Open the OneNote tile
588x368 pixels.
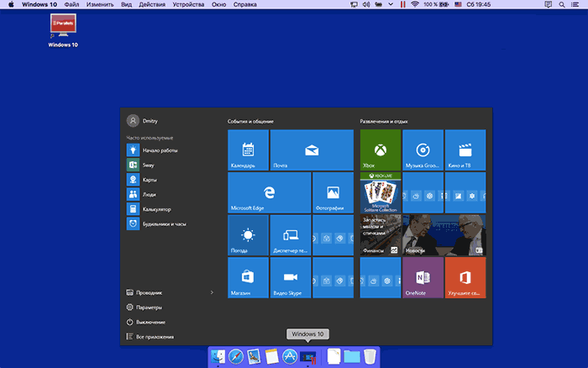point(423,278)
